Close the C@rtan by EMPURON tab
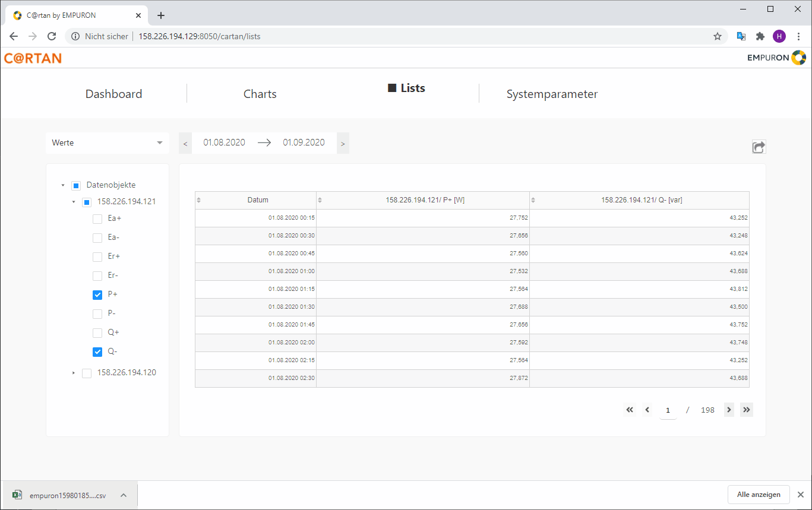Image resolution: width=812 pixels, height=510 pixels. point(138,15)
